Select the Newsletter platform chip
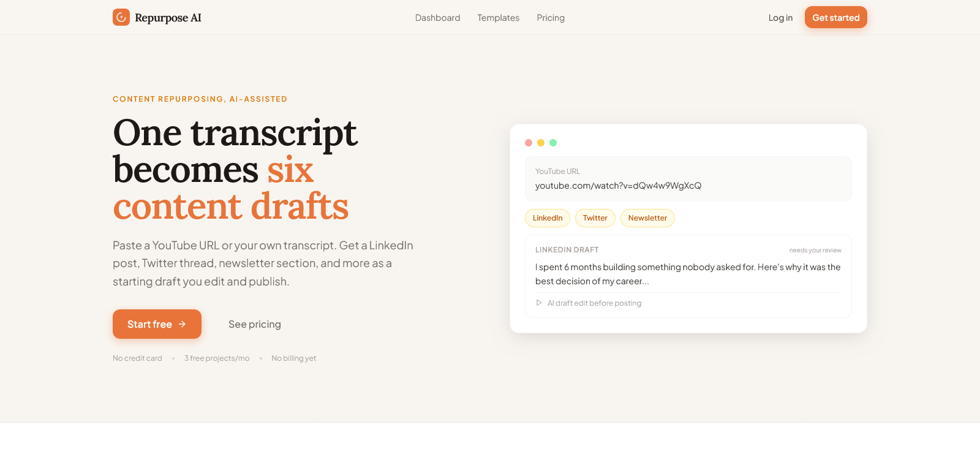Viewport: 980px width, 457px height. point(647,218)
